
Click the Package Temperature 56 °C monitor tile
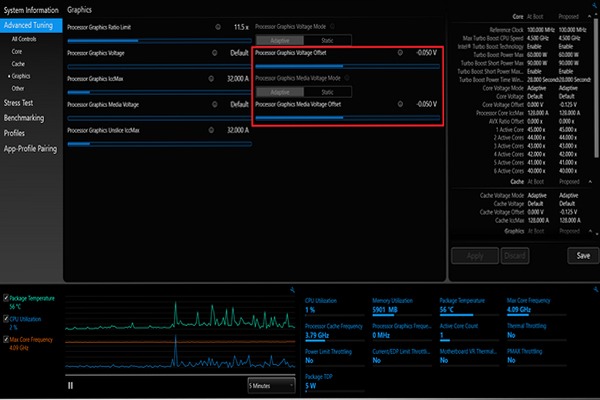tap(469, 306)
